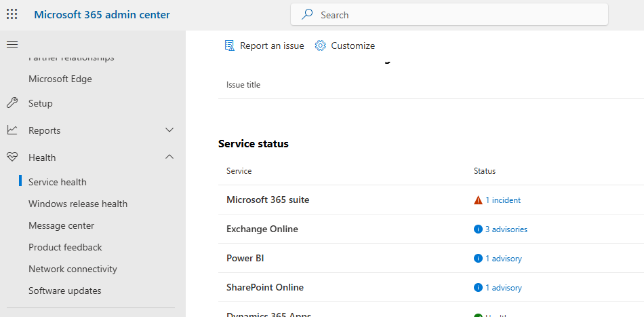Open SharePoint Online's 1 advisory link

point(504,288)
